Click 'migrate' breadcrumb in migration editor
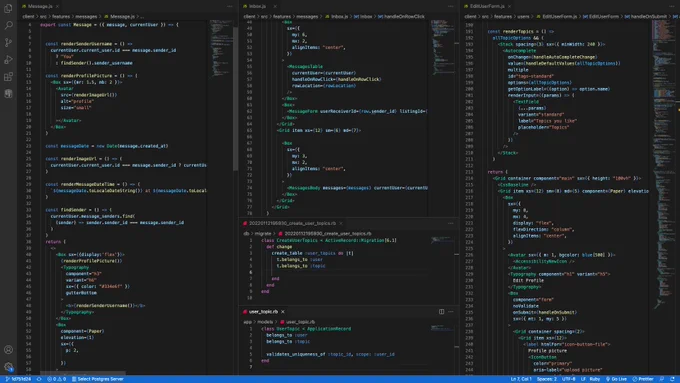680x383 pixels. (263, 233)
